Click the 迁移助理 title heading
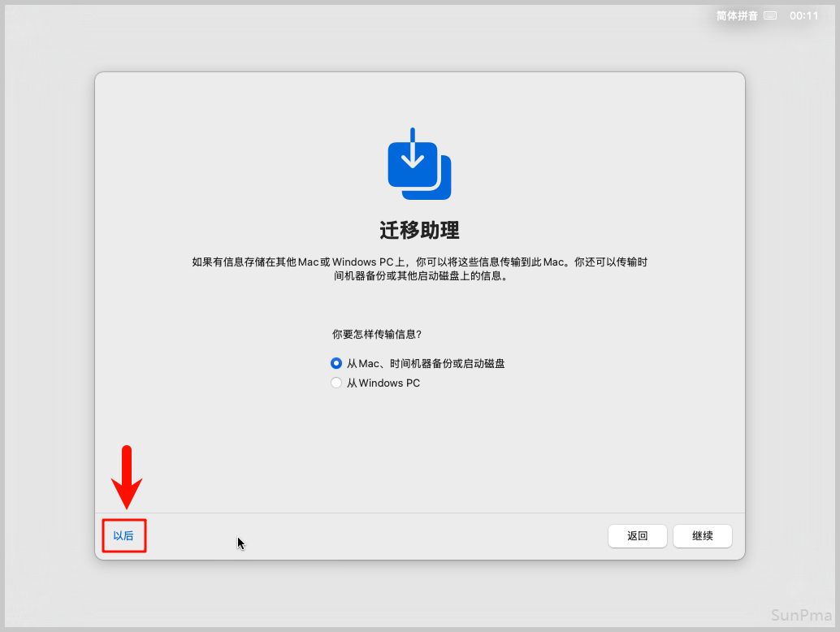The image size is (840, 632). point(419,230)
